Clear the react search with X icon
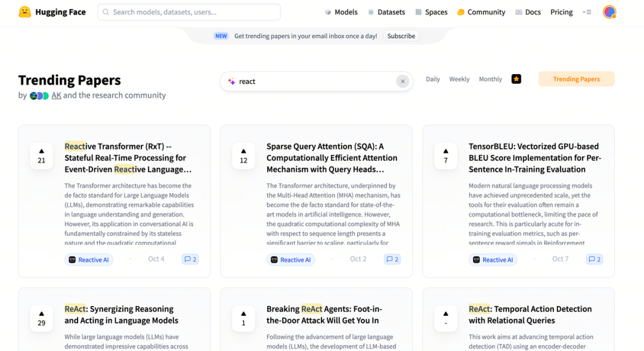The height and width of the screenshot is (351, 644). click(402, 82)
